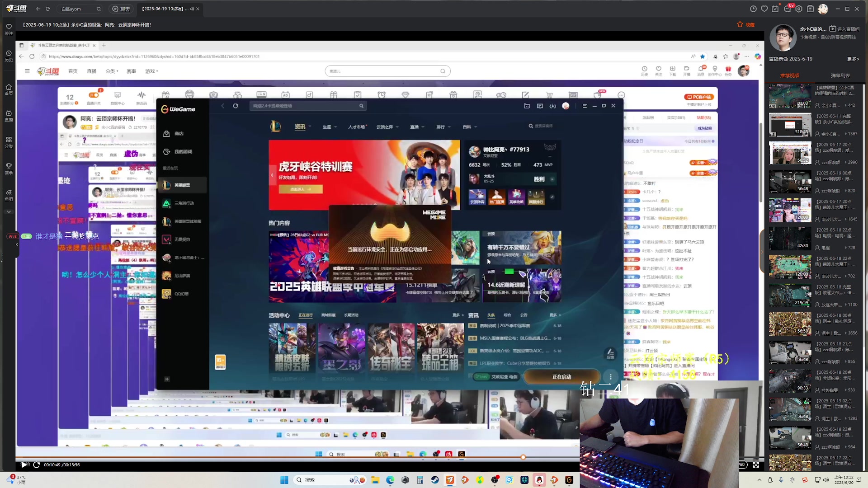
Task: Select 无畏契约 in the WeGame sidebar
Action: 183,239
